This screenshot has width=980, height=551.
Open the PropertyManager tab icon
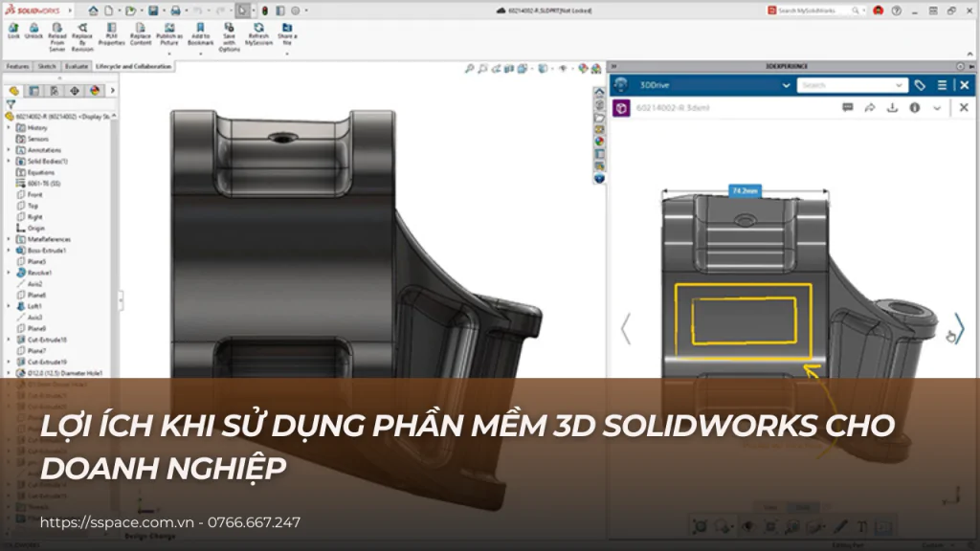33,91
